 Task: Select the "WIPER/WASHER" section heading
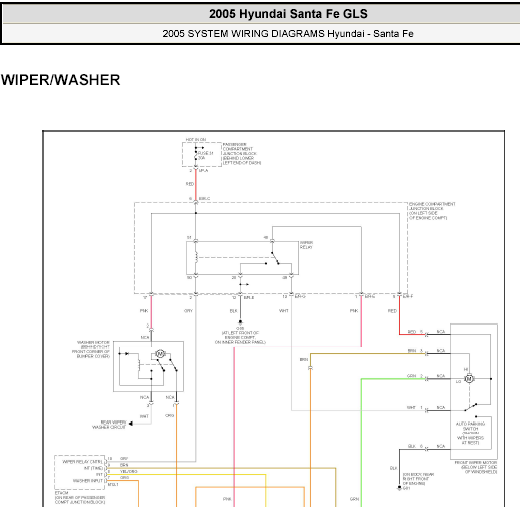60,80
